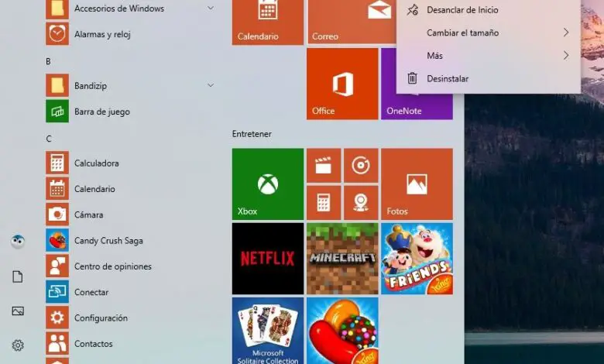The image size is (604, 364).
Task: Click the letter B section header
Action: tap(48, 61)
